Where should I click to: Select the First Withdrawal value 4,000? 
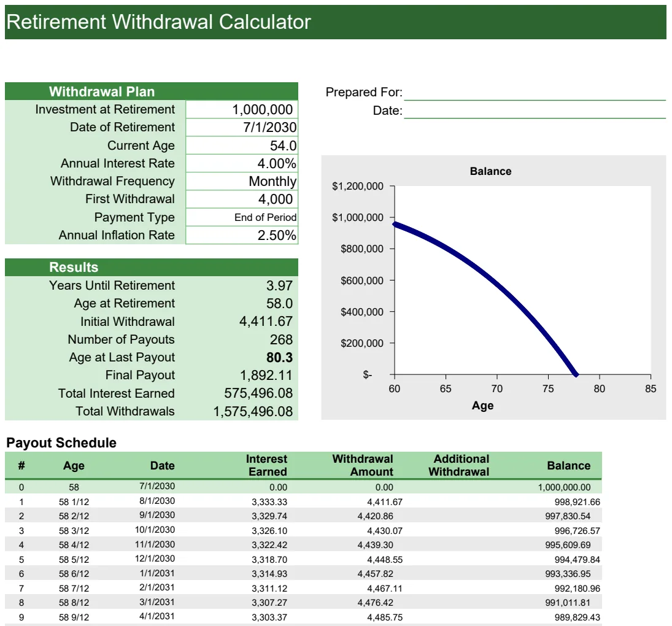coord(242,199)
